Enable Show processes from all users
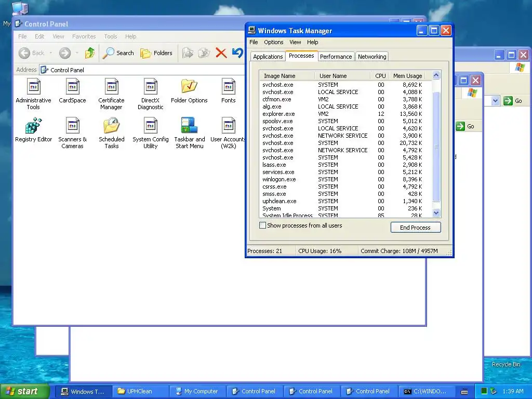The width and height of the screenshot is (532, 399). click(262, 225)
